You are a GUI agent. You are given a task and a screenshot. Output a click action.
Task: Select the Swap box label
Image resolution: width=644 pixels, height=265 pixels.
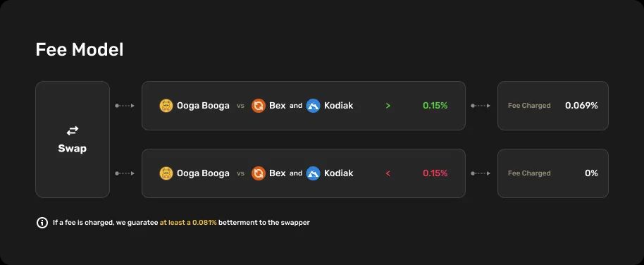pyautogui.click(x=73, y=148)
